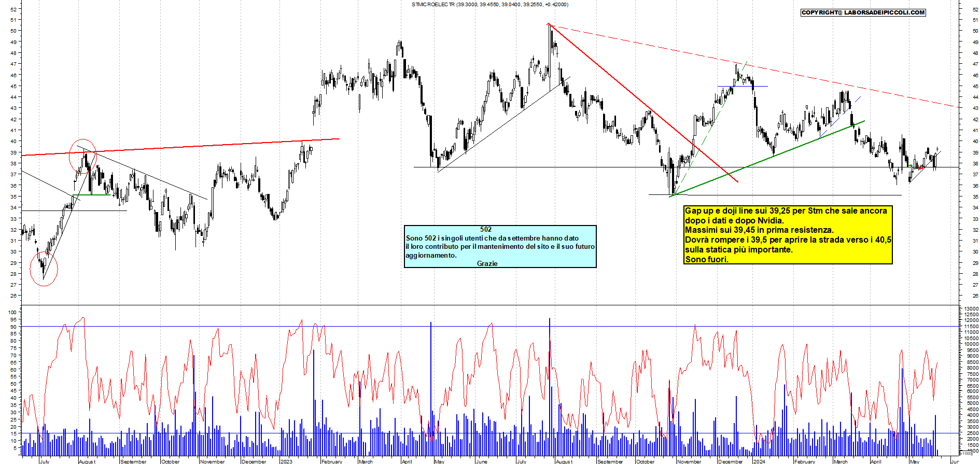Click 'sulla statica più importante.' line
The width and height of the screenshot is (980, 464).
pyautogui.click(x=739, y=250)
